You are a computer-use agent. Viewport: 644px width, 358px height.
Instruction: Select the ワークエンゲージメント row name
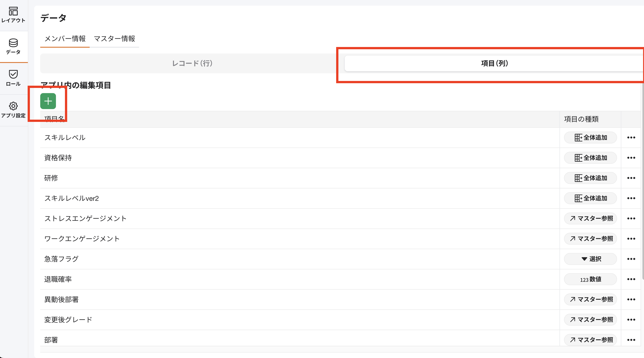coord(82,239)
